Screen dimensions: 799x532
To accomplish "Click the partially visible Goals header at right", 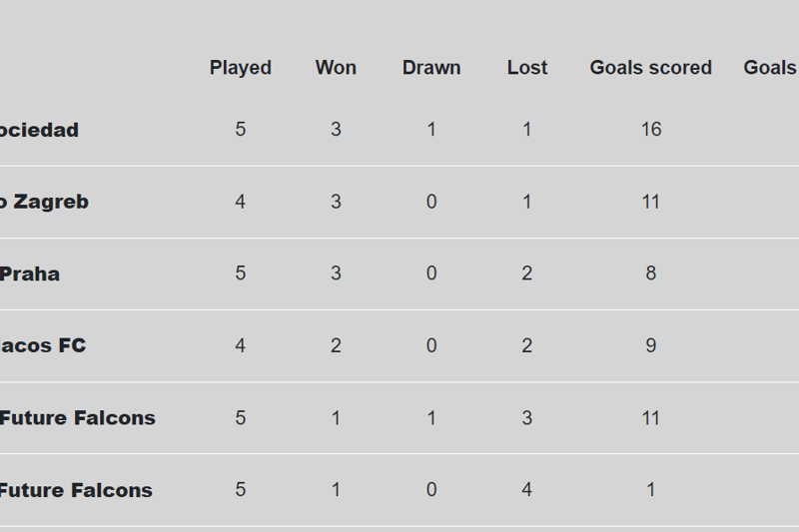I will coord(770,68).
